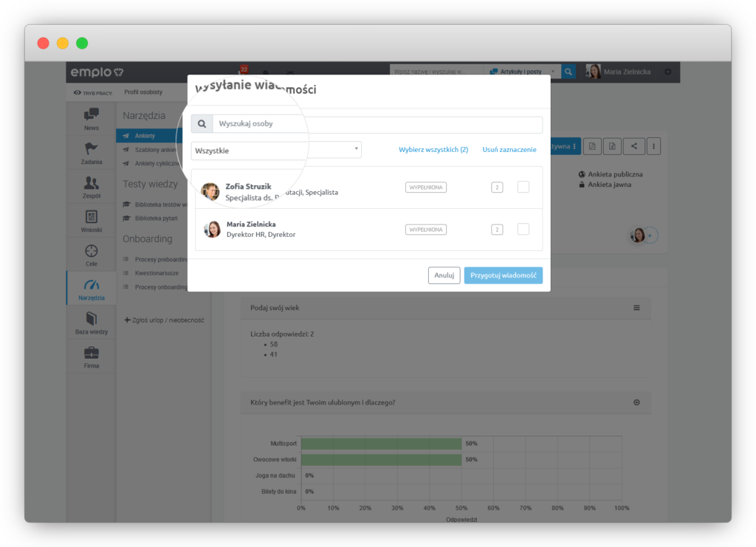Screen dimensions: 756x547
Task: Export survey with PDF icon button
Action: [x=592, y=146]
